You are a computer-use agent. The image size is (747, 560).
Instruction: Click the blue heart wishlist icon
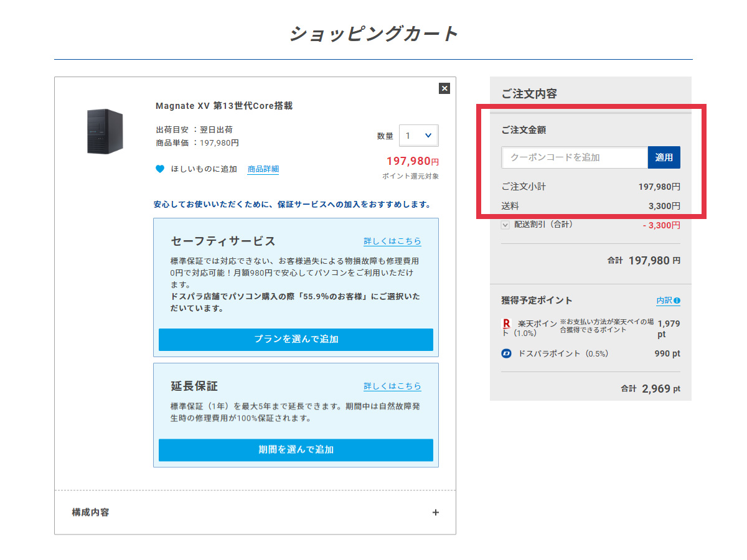point(160,169)
